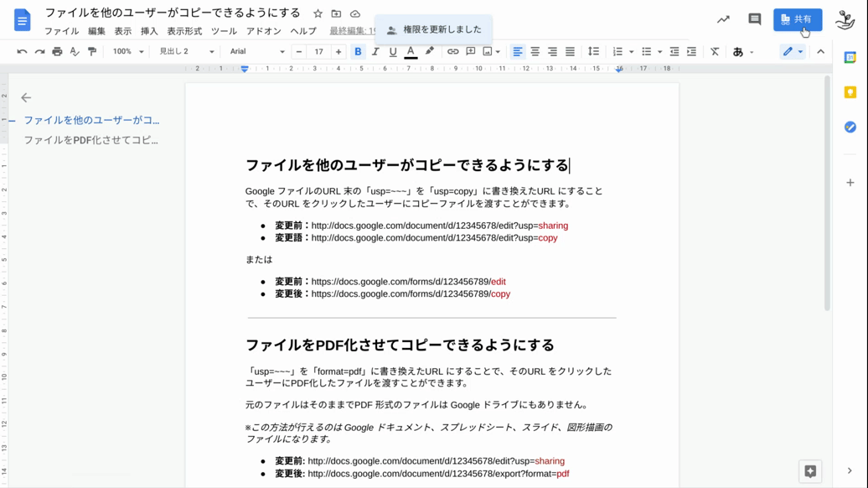Toggle underline formatting
This screenshot has height=488, width=868.
(393, 51)
